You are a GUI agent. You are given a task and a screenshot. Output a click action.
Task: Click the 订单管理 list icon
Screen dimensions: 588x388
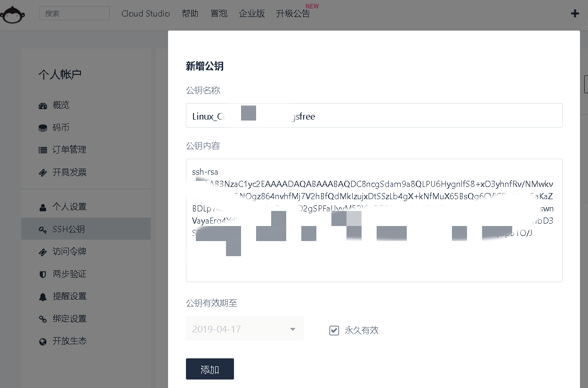pos(43,150)
